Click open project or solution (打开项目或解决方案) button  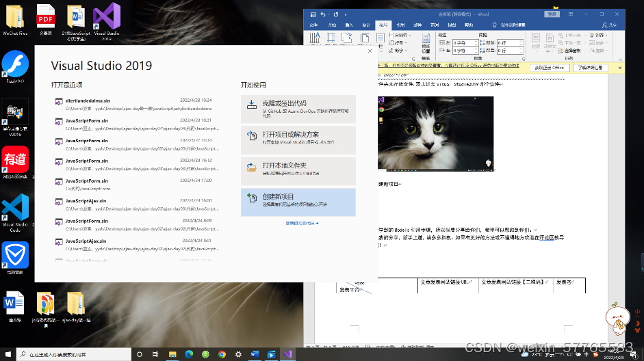click(x=298, y=140)
